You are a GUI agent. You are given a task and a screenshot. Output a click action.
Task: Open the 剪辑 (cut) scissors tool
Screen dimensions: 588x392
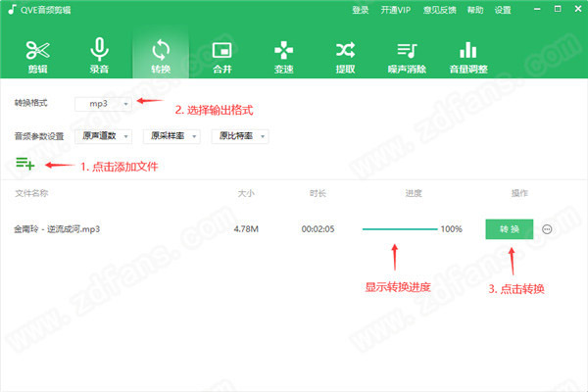coord(38,57)
